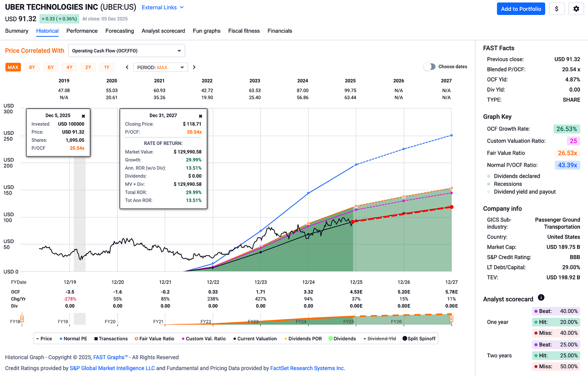Toggle Current Valuation legend item
Screen dimensions: 588x386
click(255, 339)
